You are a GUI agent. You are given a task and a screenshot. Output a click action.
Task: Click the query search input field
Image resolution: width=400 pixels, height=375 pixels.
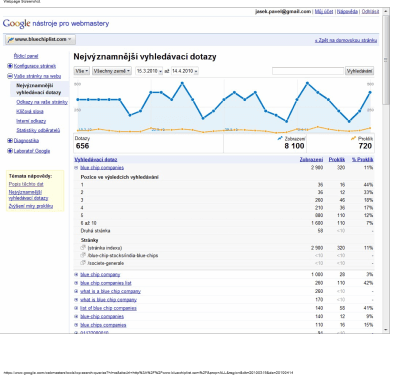pos(308,71)
